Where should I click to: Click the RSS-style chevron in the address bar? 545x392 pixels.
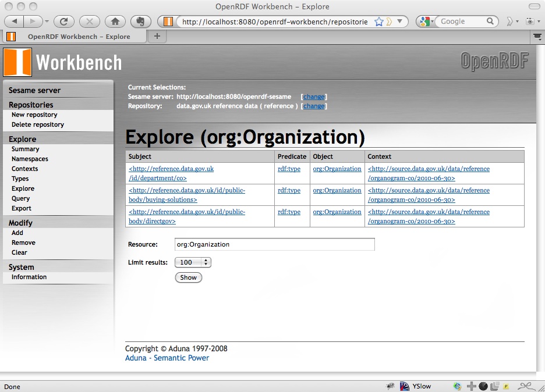pos(389,22)
